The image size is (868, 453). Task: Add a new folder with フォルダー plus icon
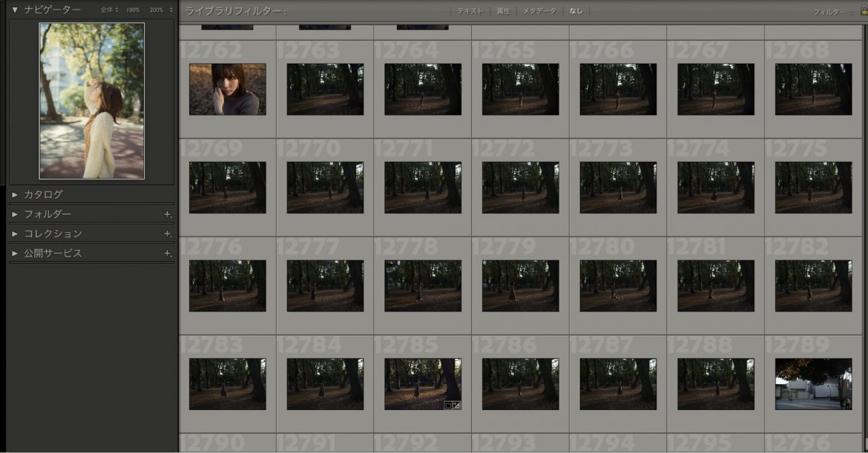point(168,214)
